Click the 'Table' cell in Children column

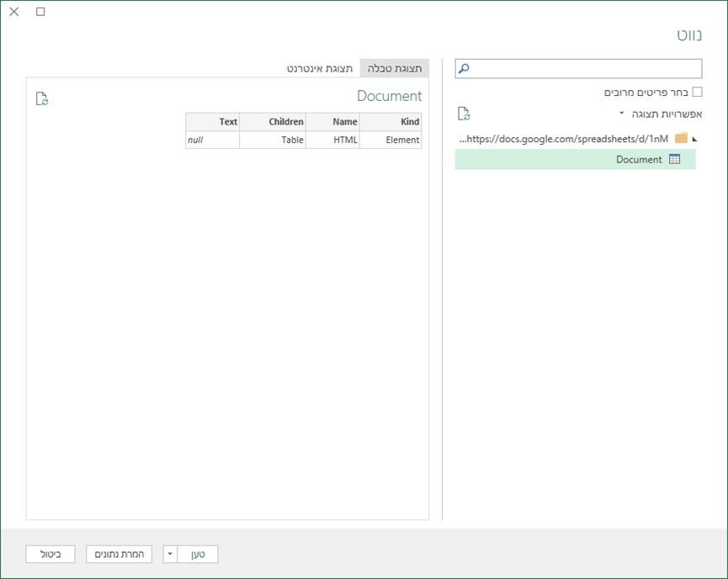pyautogui.click(x=273, y=140)
